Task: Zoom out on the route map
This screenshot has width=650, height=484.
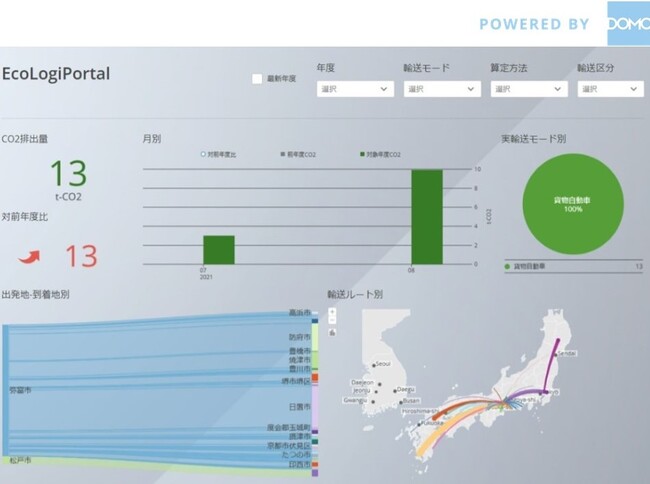Action: pyautogui.click(x=332, y=320)
